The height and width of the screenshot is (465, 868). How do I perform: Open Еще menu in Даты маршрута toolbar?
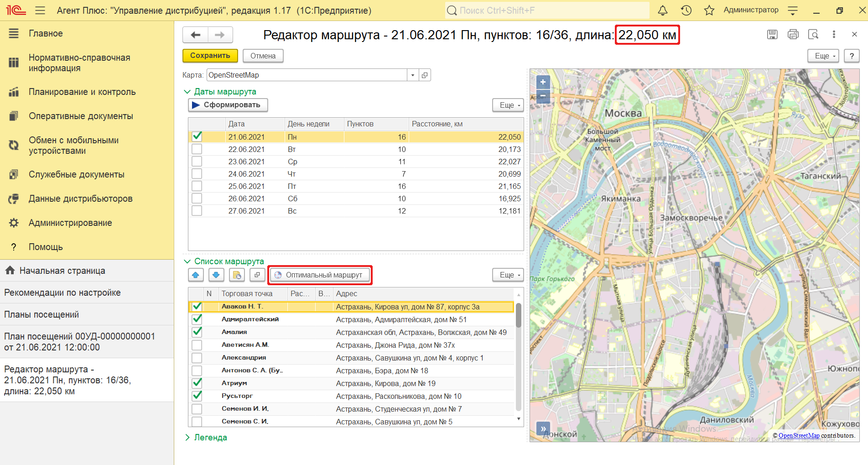[508, 105]
